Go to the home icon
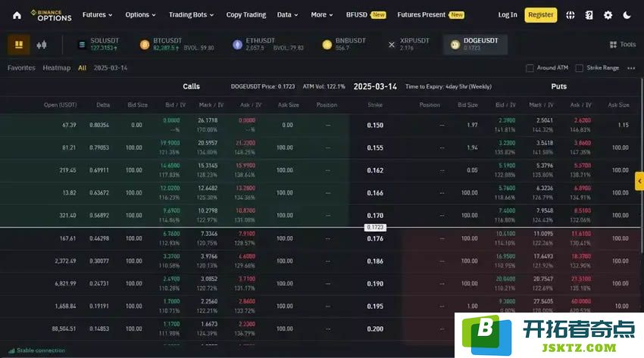 17,15
